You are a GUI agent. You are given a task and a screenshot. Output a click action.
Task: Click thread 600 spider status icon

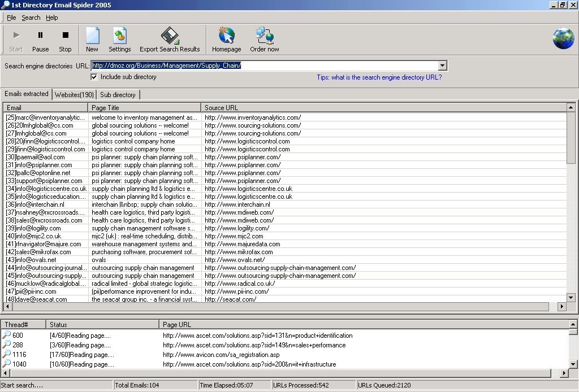6,335
